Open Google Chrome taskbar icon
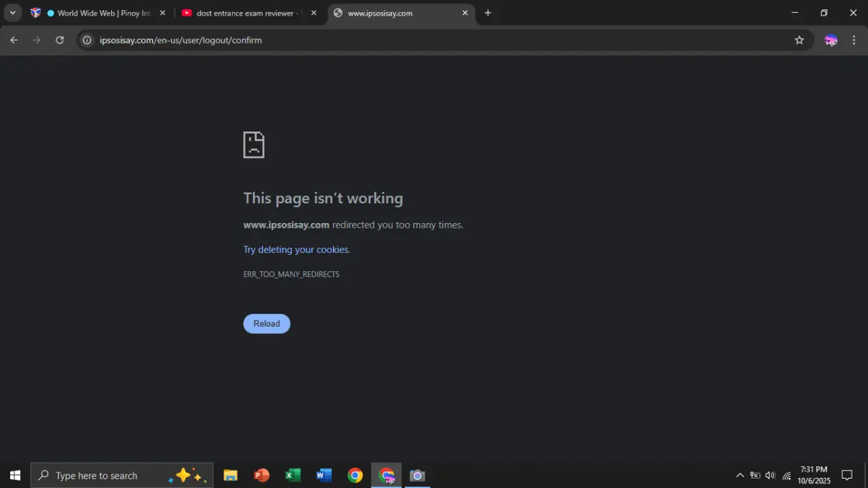Screen dimensions: 868x488 (x=355, y=475)
